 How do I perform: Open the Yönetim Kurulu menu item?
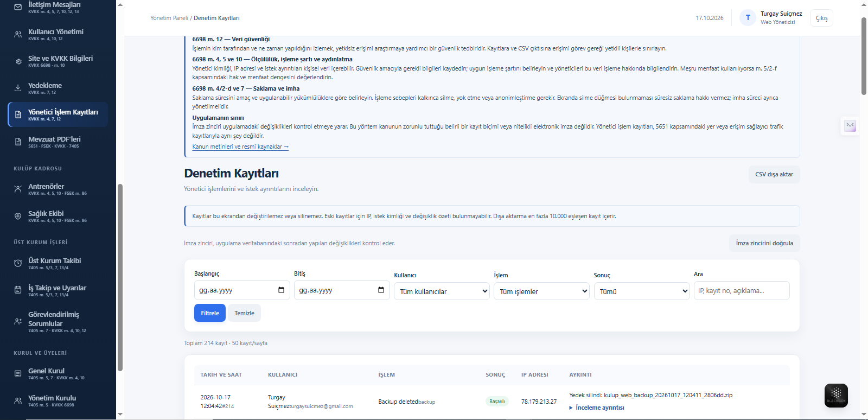click(58, 401)
